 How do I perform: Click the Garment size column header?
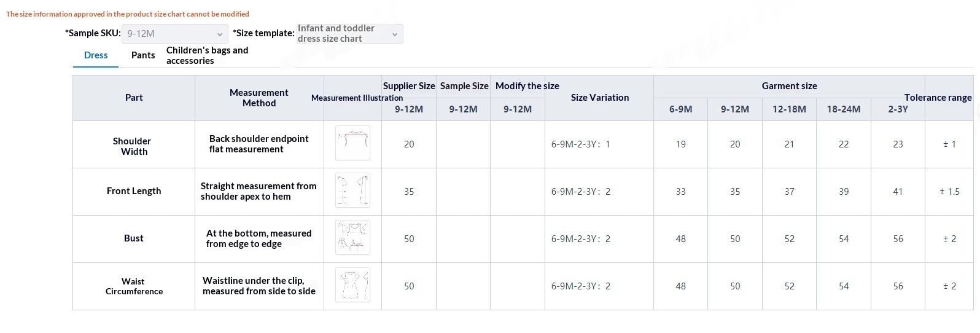click(x=789, y=86)
